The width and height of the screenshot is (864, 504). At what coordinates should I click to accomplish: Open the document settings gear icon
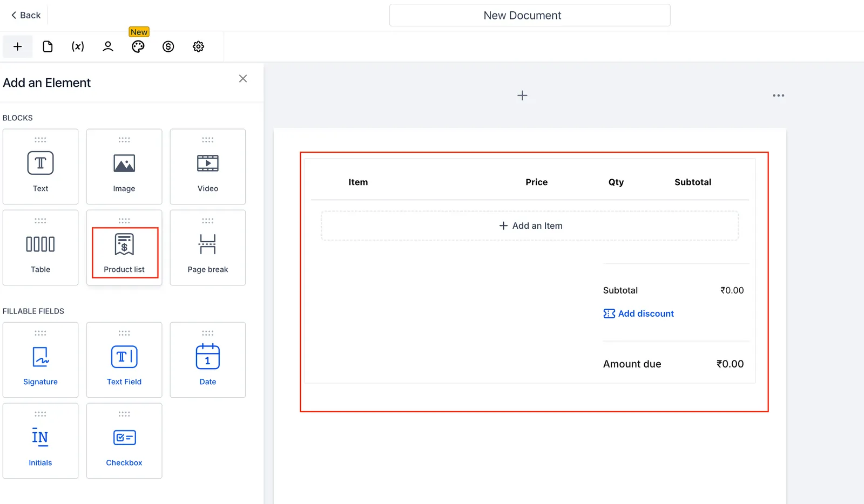point(199,46)
